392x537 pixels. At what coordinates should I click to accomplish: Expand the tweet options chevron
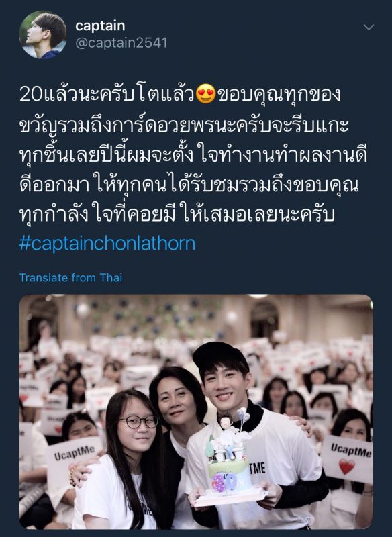369,27
